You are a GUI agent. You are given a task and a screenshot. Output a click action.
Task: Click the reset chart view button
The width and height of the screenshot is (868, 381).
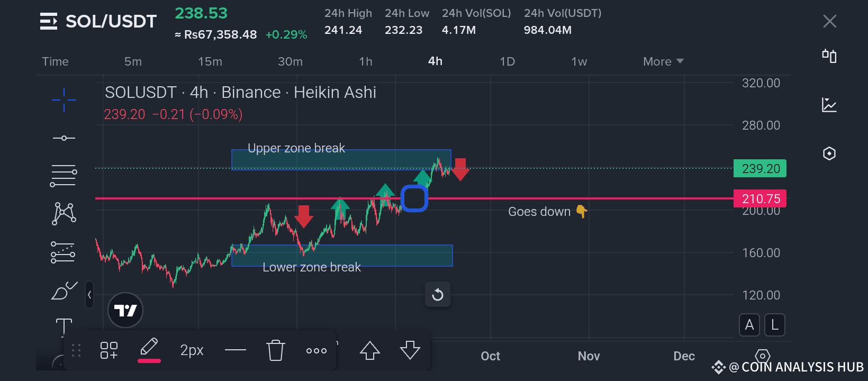(x=438, y=295)
